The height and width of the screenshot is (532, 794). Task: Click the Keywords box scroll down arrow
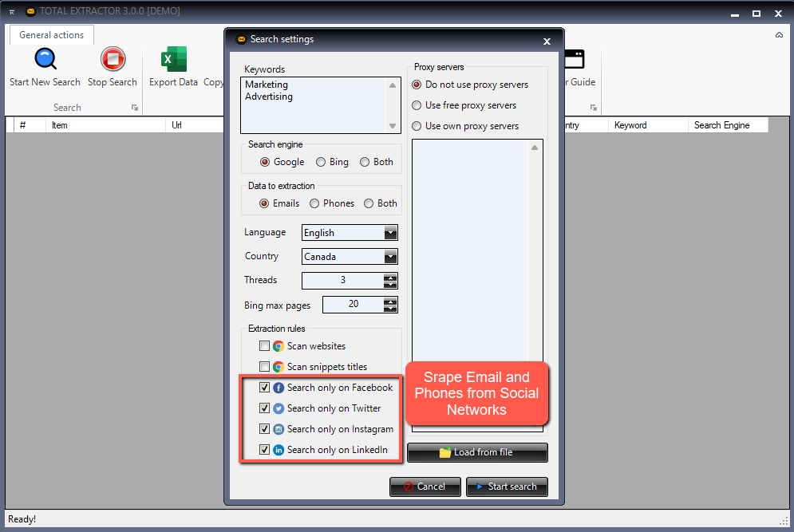pos(393,126)
